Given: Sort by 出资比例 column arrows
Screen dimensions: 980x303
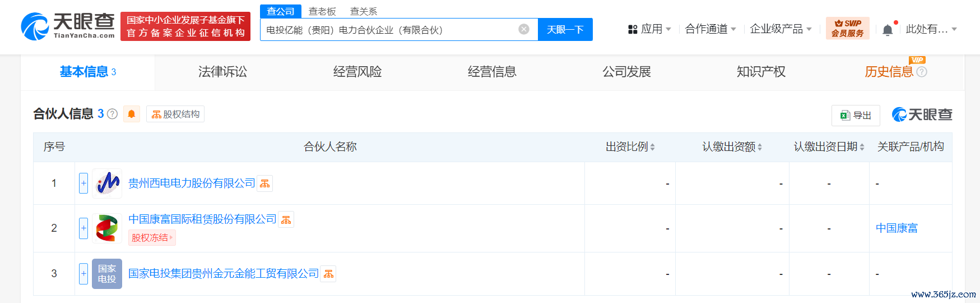Looking at the screenshot, I should pos(652,147).
